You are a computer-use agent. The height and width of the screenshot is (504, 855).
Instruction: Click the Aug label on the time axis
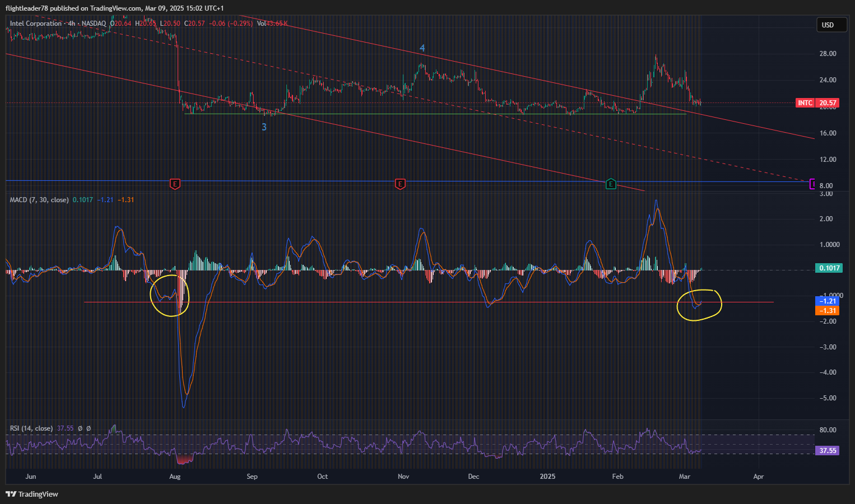click(x=175, y=477)
